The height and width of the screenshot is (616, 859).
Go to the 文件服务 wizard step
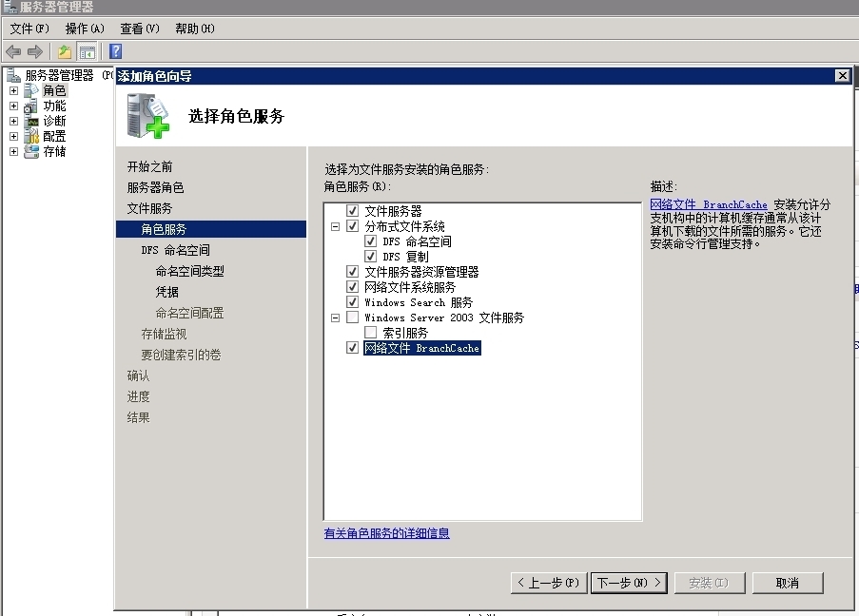149,208
